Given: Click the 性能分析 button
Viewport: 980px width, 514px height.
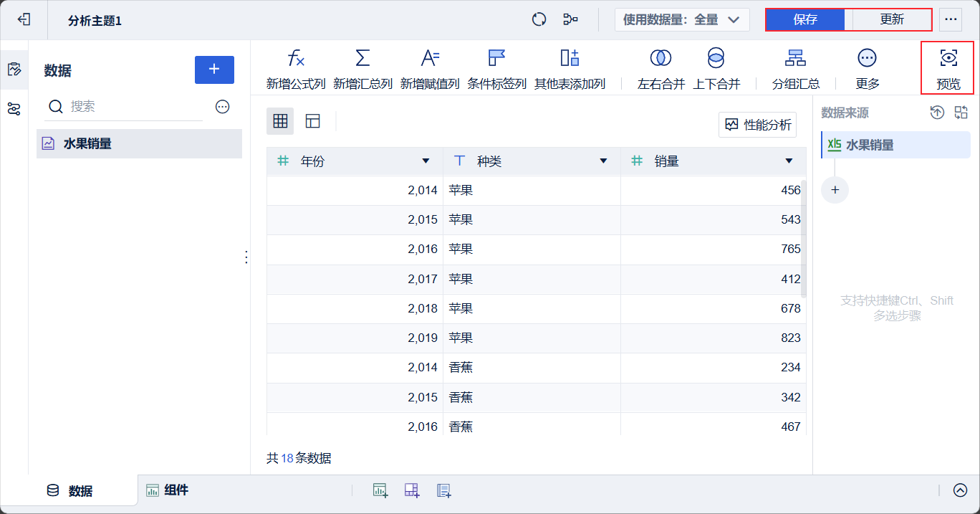Looking at the screenshot, I should [758, 125].
